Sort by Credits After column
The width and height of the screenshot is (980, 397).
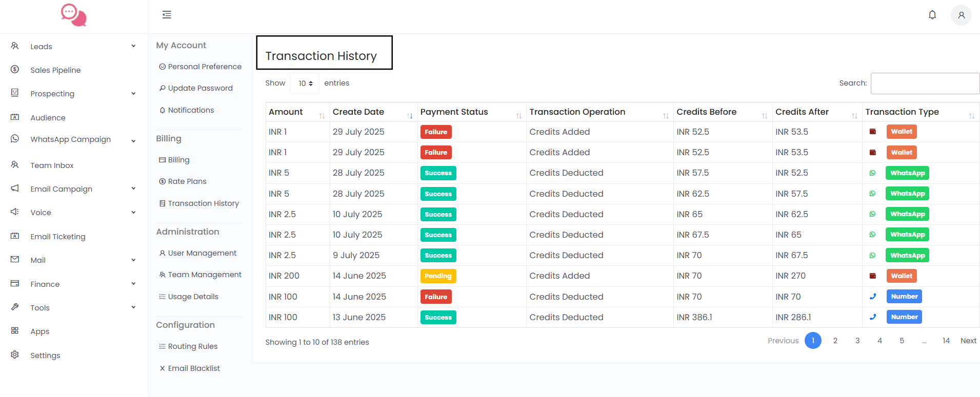(855, 116)
